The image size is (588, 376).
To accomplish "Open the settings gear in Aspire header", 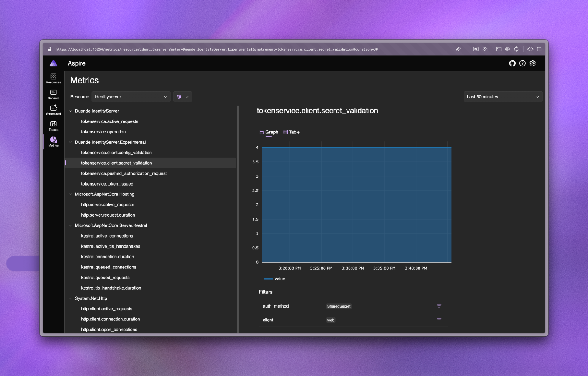I will point(533,63).
